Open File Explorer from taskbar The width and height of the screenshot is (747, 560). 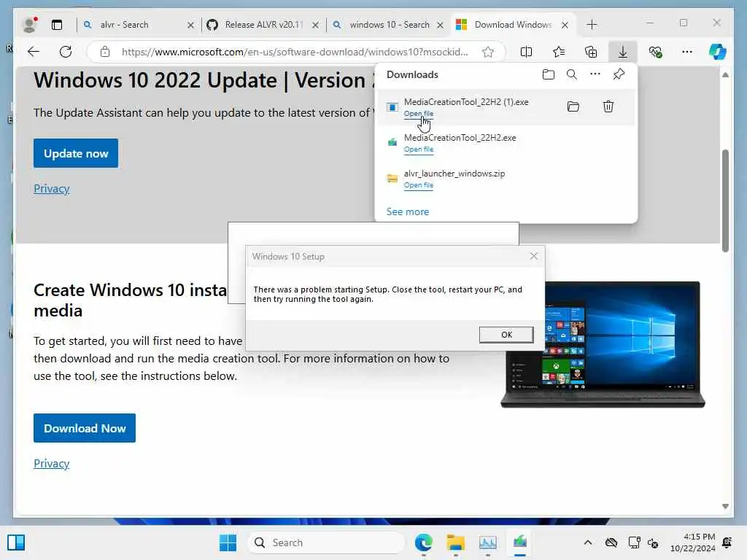point(455,542)
